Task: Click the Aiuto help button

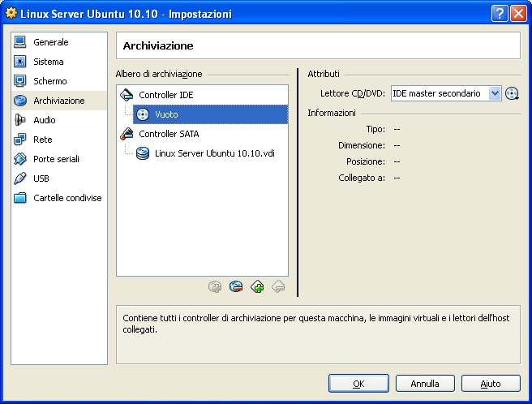Action: (x=491, y=384)
